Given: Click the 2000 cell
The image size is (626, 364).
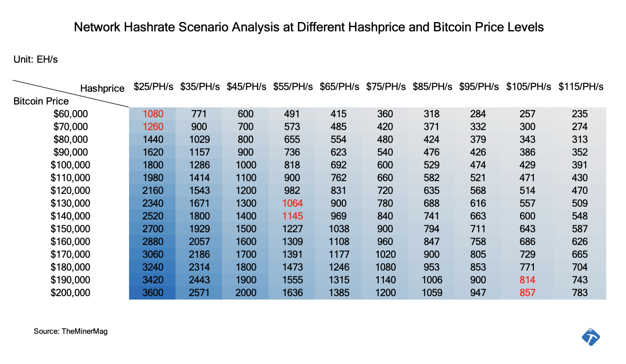Looking at the screenshot, I should point(246,293).
